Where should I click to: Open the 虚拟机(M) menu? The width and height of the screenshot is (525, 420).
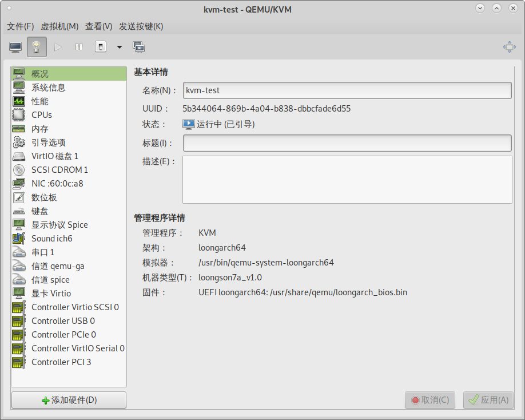coord(59,26)
